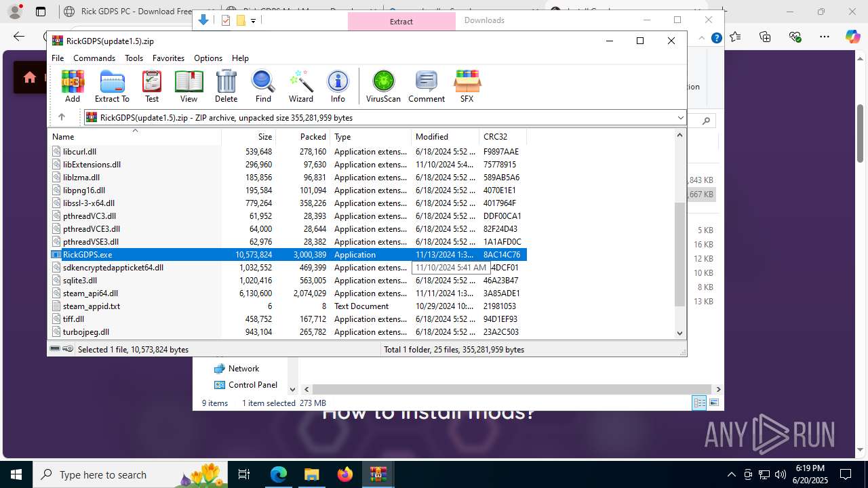Viewport: 868px width, 488px height.
Task: Open the Copilot icon in Edge
Action: (x=853, y=37)
